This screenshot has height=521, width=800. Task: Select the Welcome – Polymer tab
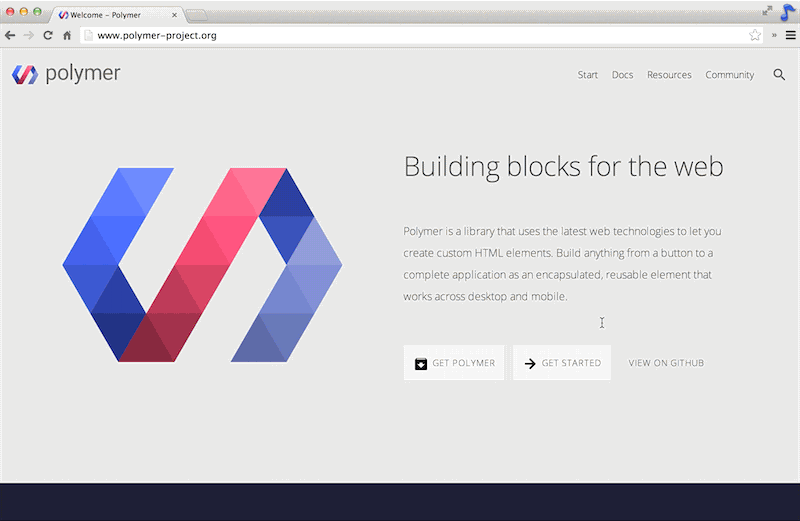(x=116, y=15)
